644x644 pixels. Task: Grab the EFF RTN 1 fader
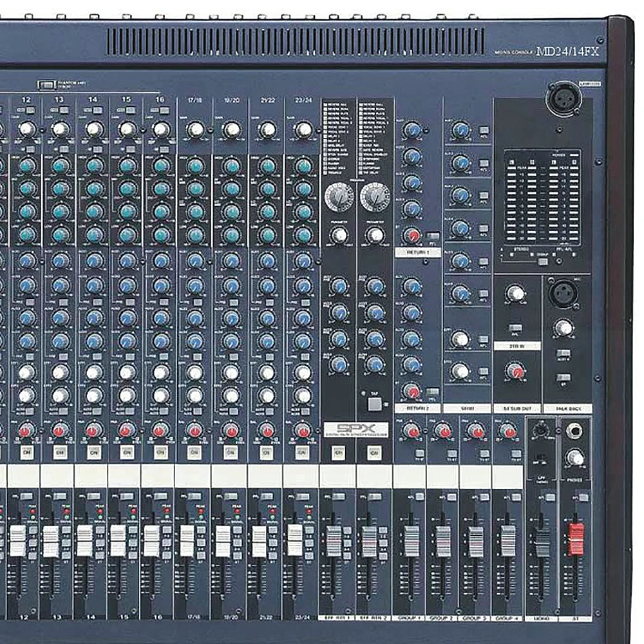pyautogui.click(x=334, y=542)
